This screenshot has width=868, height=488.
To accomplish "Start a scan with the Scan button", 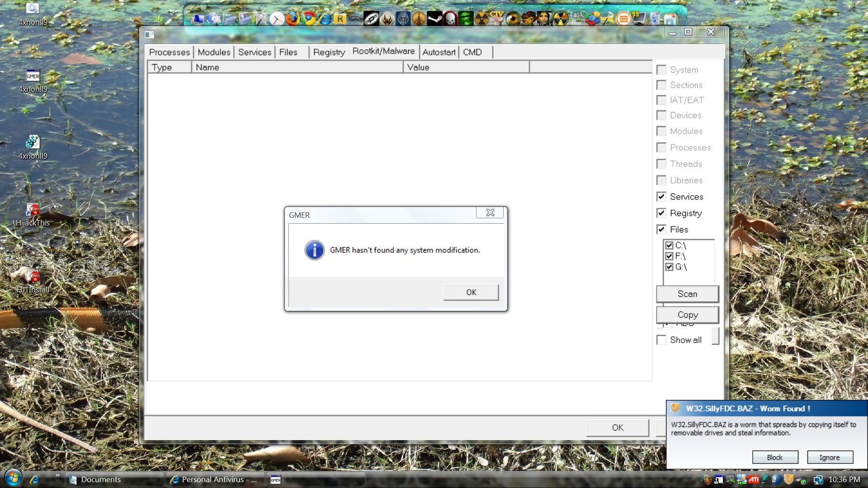I will (687, 294).
